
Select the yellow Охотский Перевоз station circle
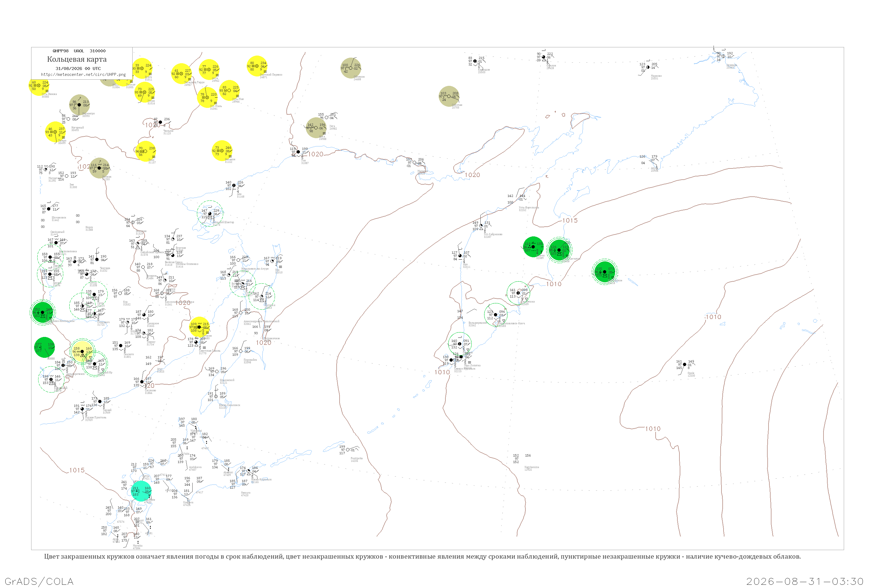pyautogui.click(x=257, y=66)
